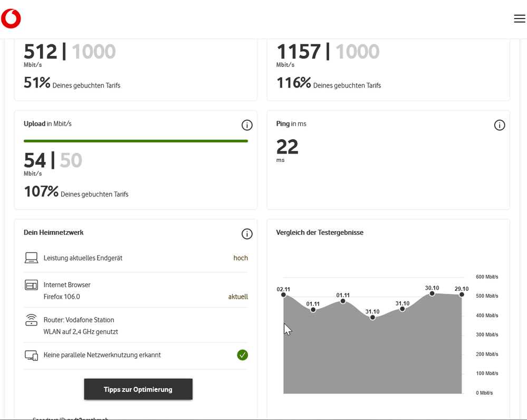Image resolution: width=527 pixels, height=420 pixels.
Task: Select the 30.10 chart data point
Action: pos(432,293)
